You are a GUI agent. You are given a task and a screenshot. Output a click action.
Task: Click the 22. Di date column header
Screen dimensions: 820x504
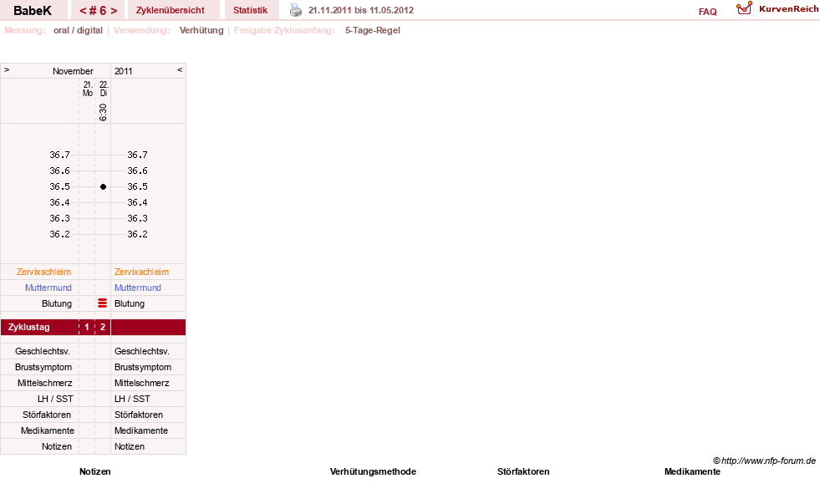tap(104, 89)
